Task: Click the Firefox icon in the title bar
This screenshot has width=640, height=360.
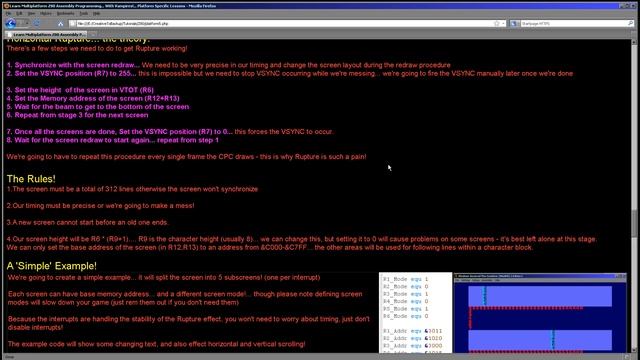Action: click(x=6, y=6)
